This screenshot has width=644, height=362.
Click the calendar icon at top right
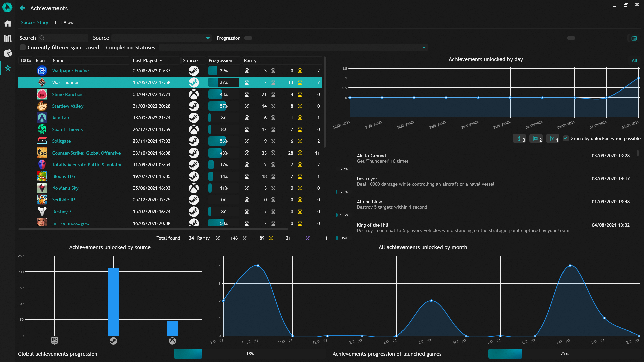click(634, 38)
